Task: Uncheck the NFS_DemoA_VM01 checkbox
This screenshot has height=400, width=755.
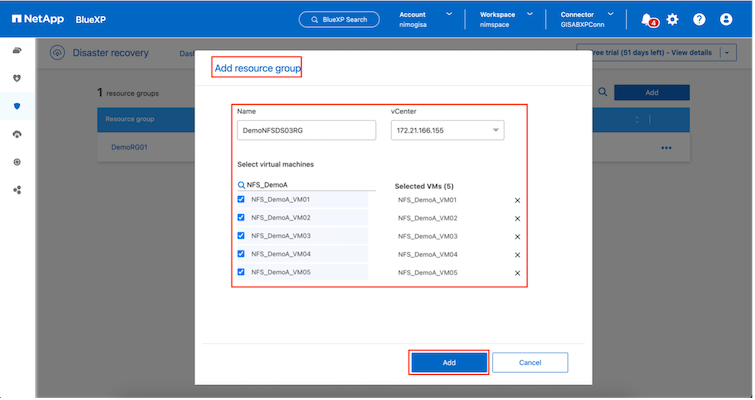Action: tap(241, 200)
